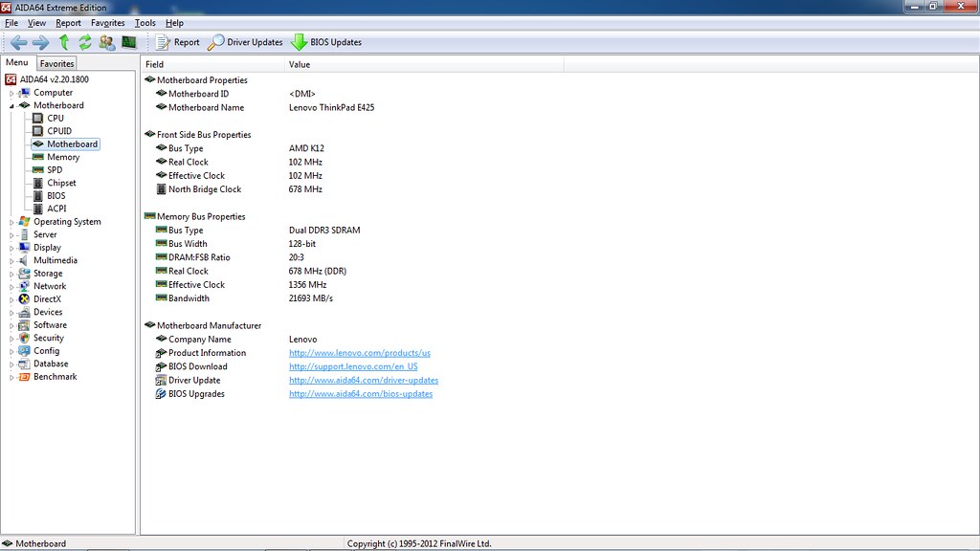This screenshot has width=980, height=551.
Task: Select AIDA64 v2.20.1800 root node
Action: (47, 79)
